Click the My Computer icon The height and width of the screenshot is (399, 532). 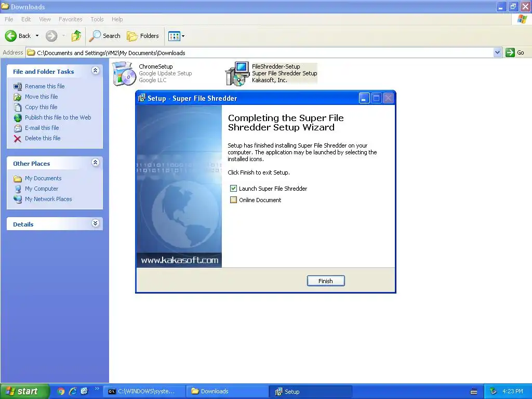coord(18,189)
